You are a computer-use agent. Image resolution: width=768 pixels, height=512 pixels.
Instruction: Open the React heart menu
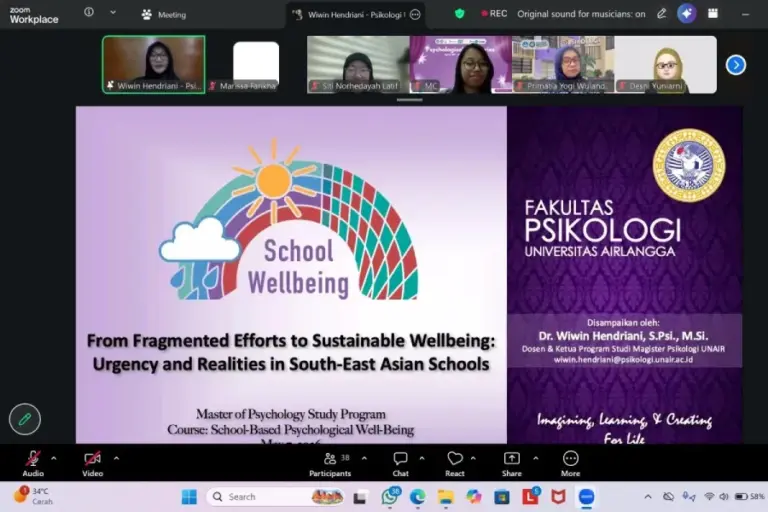tap(455, 463)
